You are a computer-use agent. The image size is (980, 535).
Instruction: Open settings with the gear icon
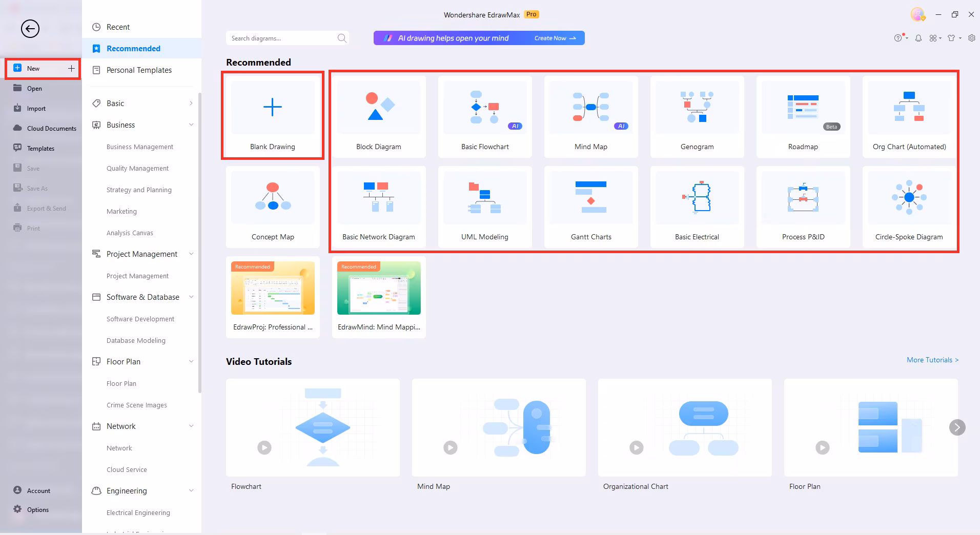[x=972, y=38]
